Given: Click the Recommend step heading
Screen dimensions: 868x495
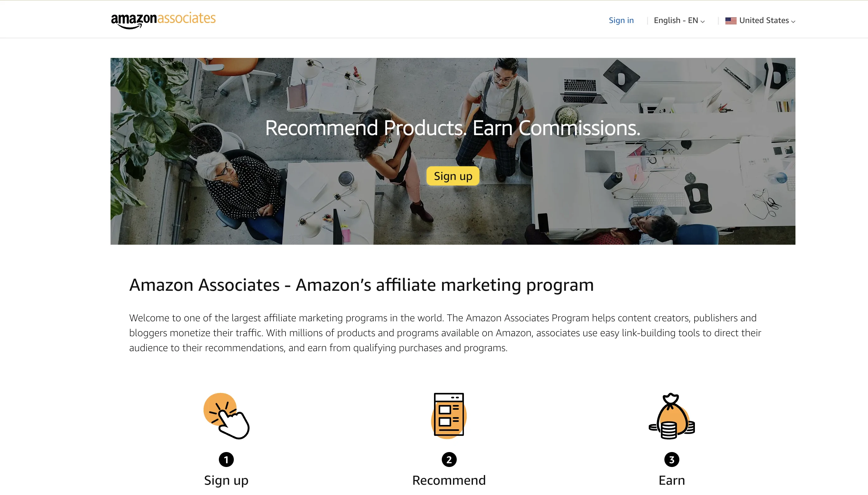Looking at the screenshot, I should 449,480.
